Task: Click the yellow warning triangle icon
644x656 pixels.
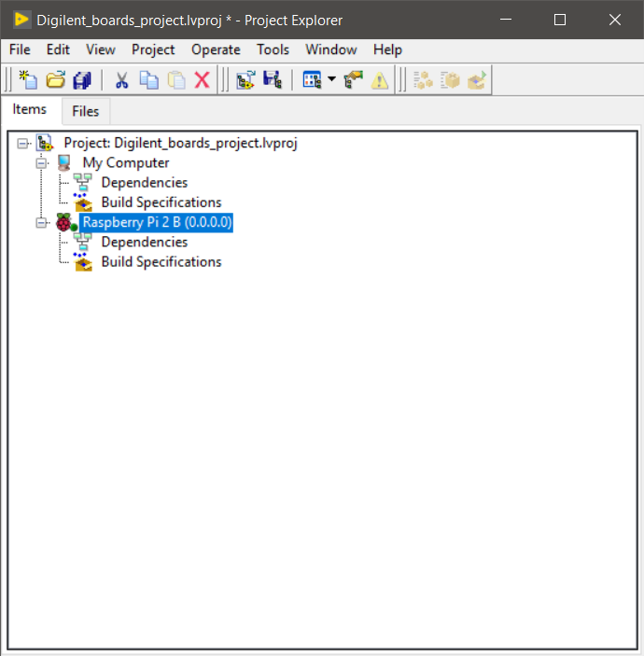Action: 380,80
